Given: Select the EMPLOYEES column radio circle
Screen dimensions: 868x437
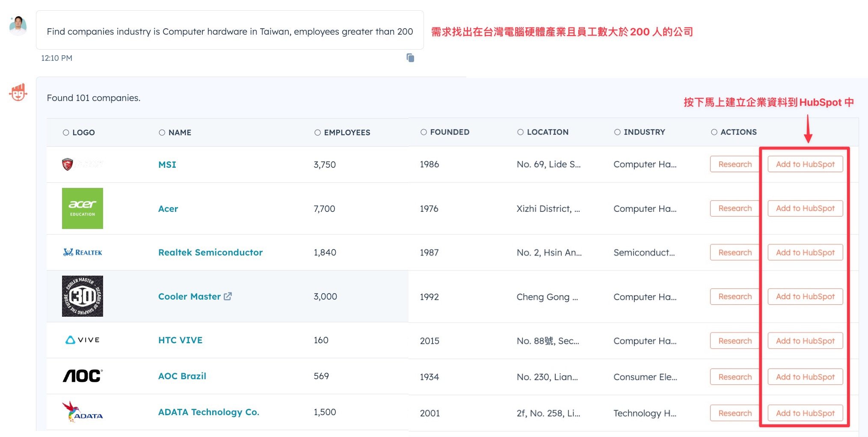Looking at the screenshot, I should [317, 132].
